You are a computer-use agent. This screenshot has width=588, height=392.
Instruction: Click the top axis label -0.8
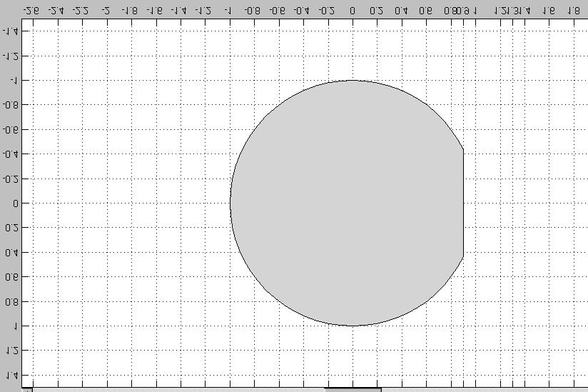[253, 11]
